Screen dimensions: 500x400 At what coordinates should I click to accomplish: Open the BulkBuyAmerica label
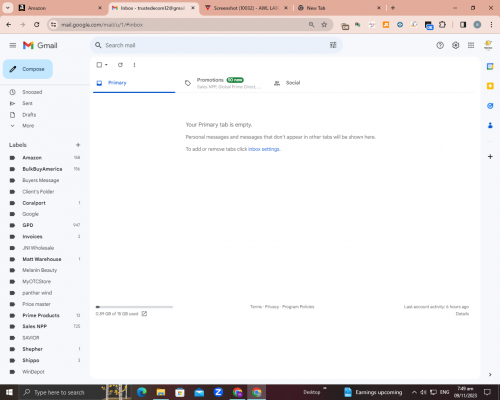42,169
